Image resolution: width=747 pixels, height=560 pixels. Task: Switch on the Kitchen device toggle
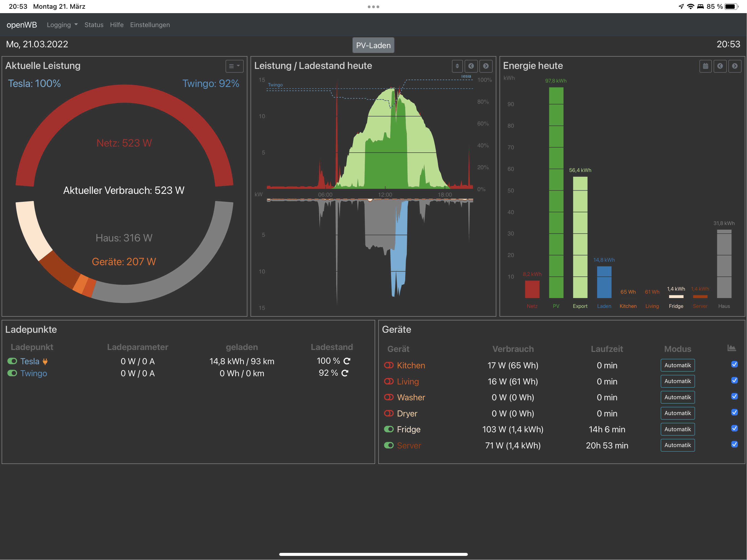389,365
